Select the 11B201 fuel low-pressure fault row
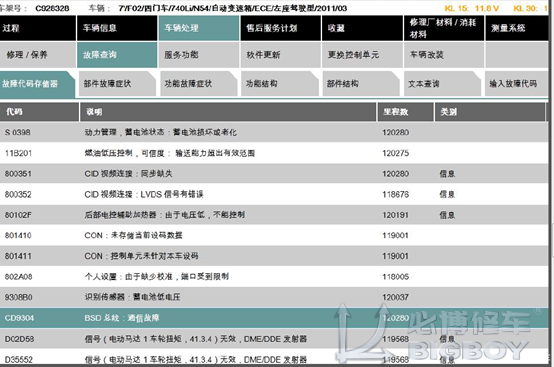This screenshot has width=554, height=367. (274, 153)
